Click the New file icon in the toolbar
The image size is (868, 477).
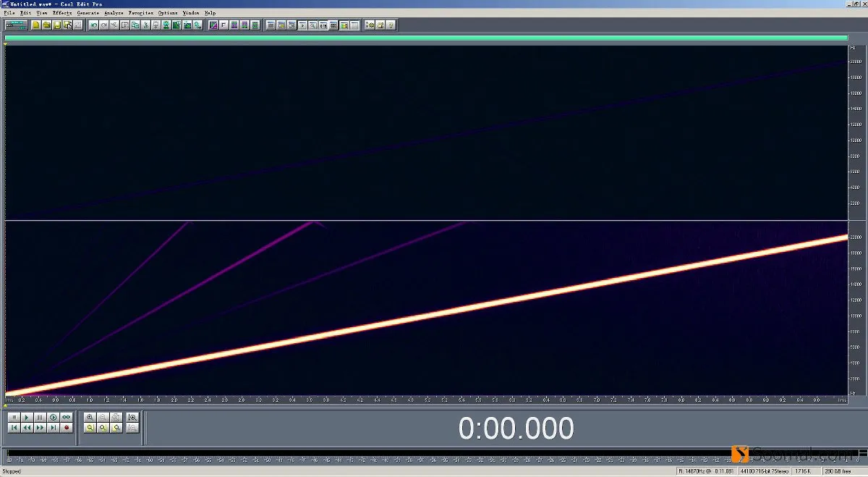click(35, 25)
